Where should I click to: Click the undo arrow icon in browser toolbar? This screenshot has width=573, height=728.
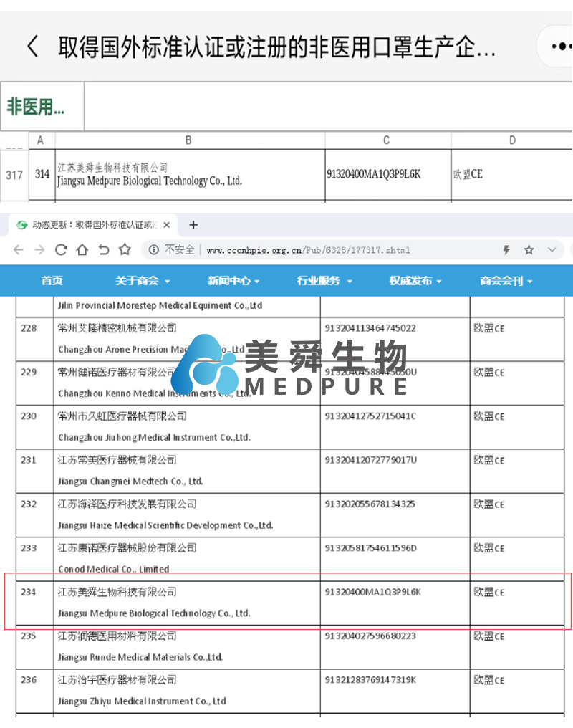click(x=103, y=250)
